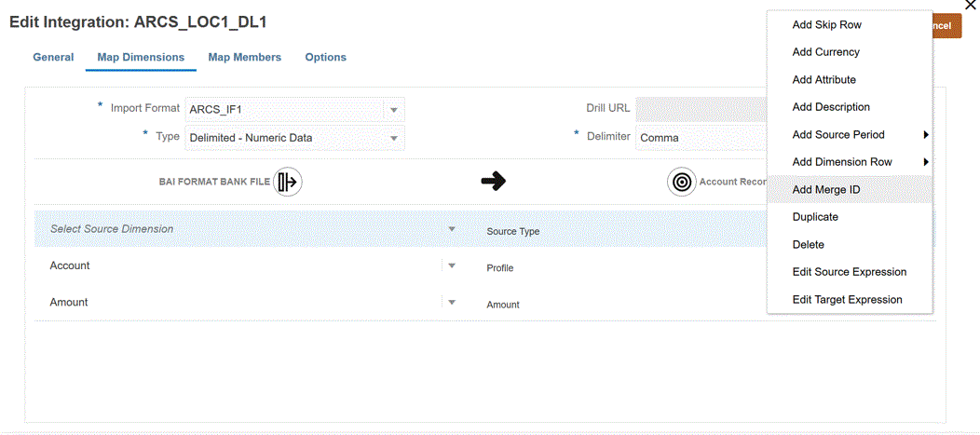Open the Import Format dropdown
980x435 pixels.
394,110
